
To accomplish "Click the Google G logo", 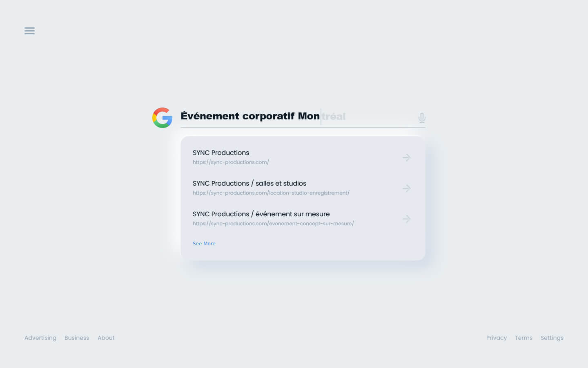I will click(x=162, y=118).
